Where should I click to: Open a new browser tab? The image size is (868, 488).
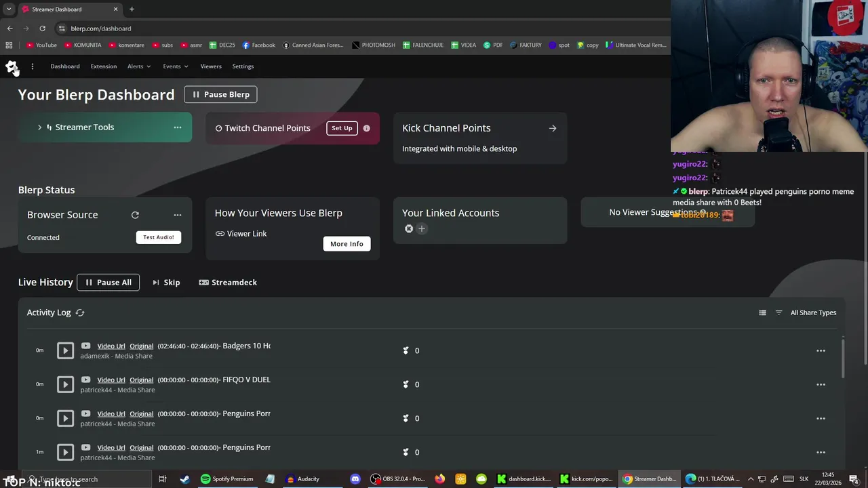pyautogui.click(x=132, y=9)
